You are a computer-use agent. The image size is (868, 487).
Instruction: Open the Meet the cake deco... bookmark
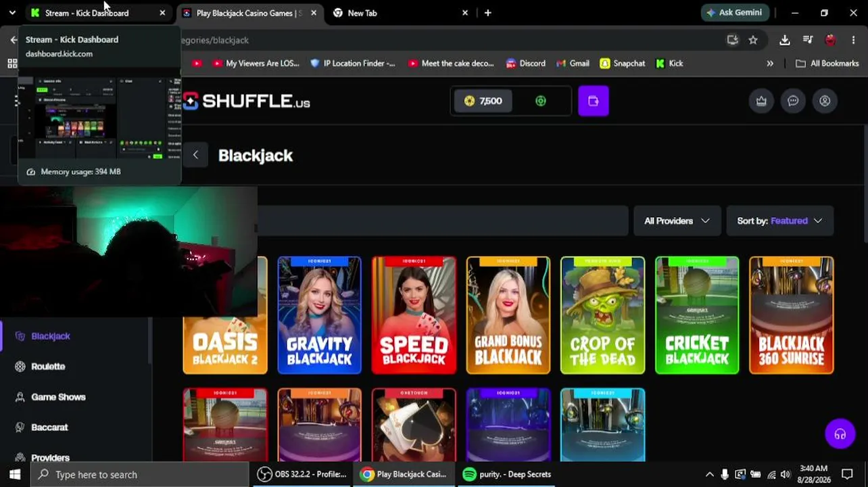[x=451, y=64]
